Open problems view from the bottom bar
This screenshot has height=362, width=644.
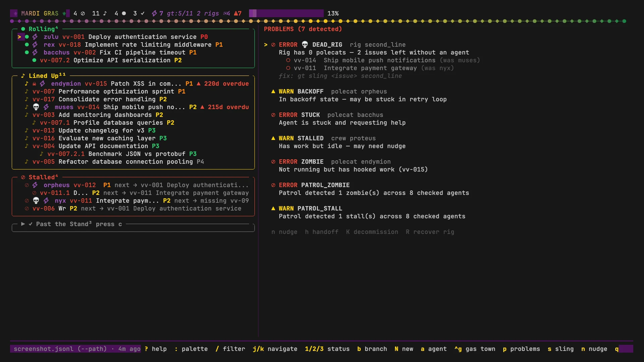pos(522,349)
